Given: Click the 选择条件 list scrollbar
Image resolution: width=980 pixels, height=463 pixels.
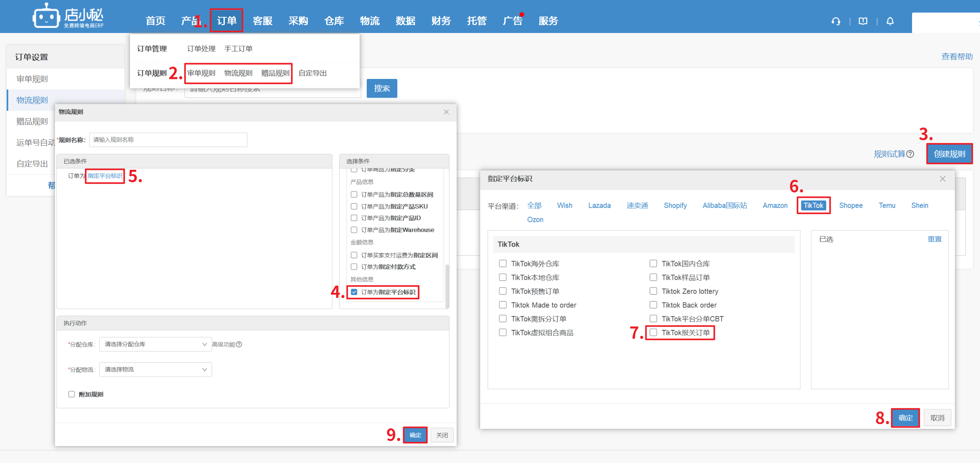Looking at the screenshot, I should click(447, 286).
